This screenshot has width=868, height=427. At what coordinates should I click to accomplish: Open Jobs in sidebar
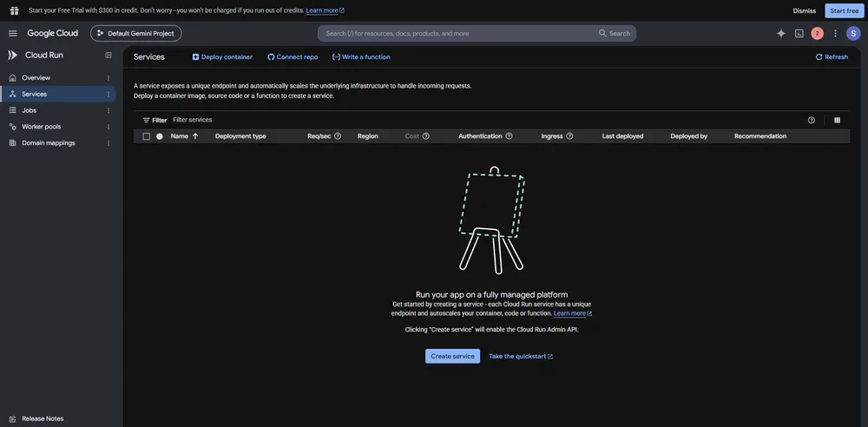[30, 110]
